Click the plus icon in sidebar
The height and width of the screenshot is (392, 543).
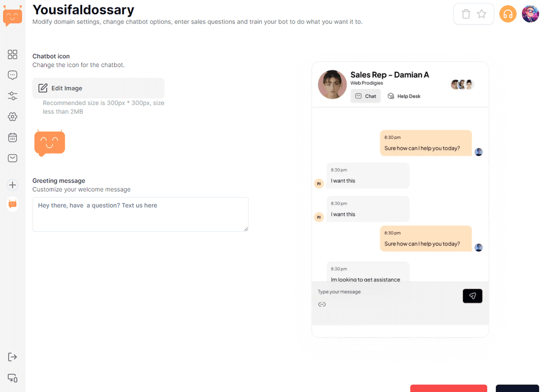(x=13, y=185)
